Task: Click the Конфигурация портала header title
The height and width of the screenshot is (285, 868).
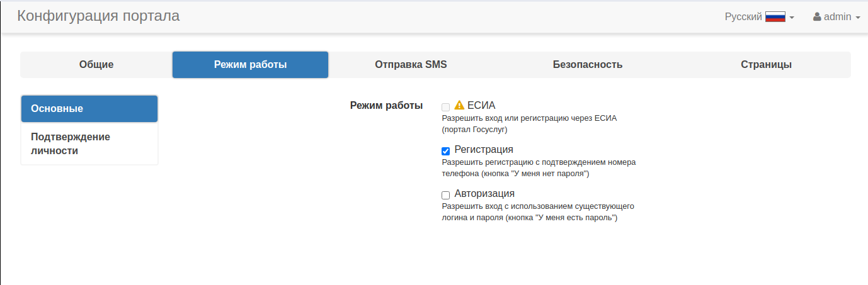Action: coord(98,16)
